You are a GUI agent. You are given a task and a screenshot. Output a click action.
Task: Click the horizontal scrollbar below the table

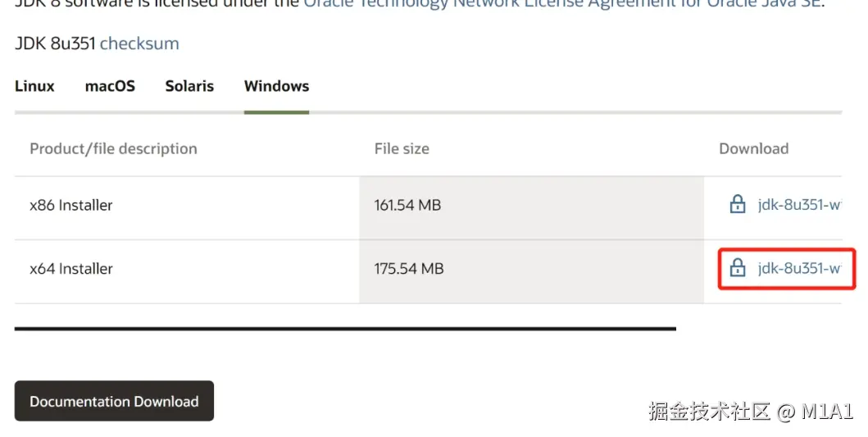(344, 329)
